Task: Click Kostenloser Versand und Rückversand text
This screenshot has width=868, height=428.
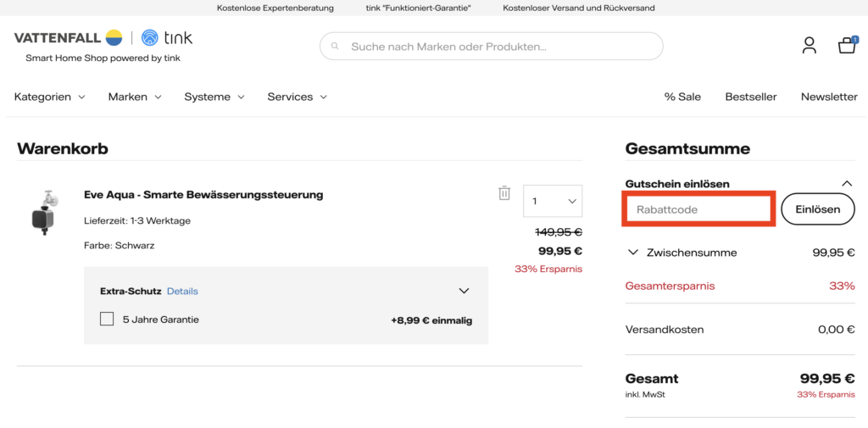Action: 579,8
